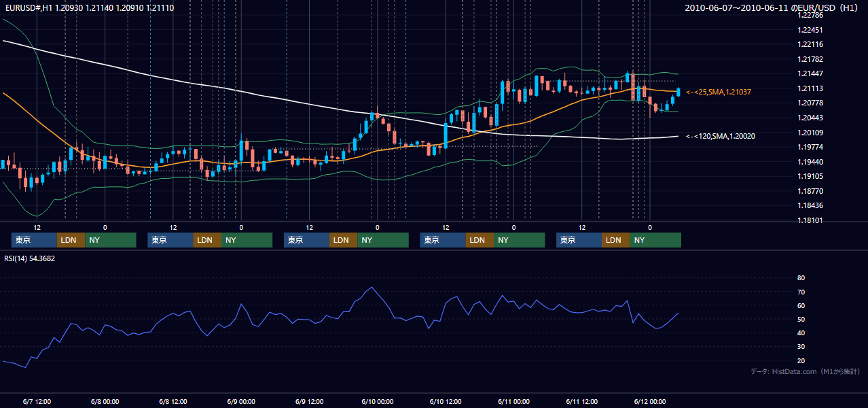Click price axis value 1.18770
The width and height of the screenshot is (868, 408).
810,191
